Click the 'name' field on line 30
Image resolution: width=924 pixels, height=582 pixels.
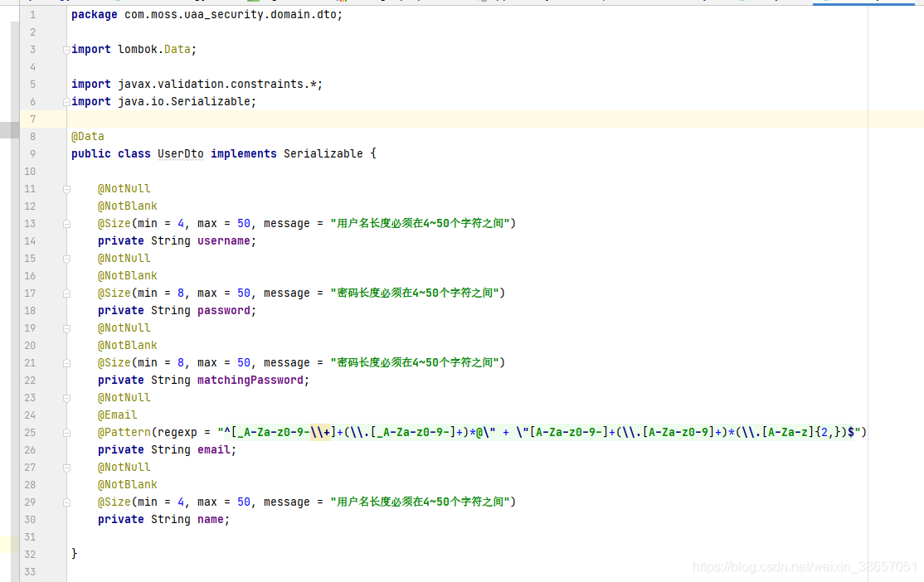pyautogui.click(x=211, y=519)
